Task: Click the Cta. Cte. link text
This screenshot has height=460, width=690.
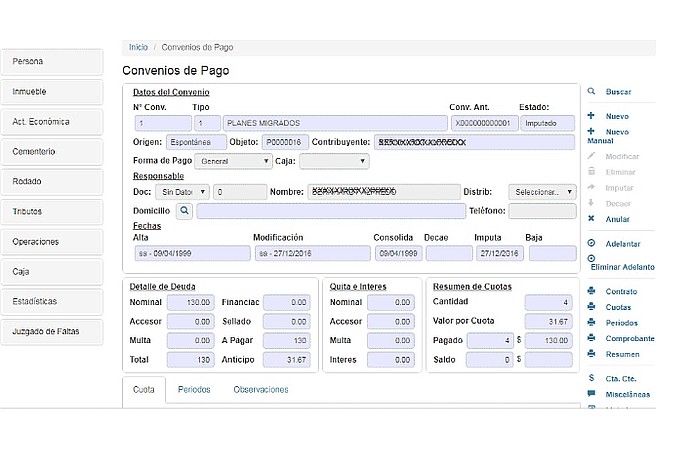Action: [x=620, y=379]
